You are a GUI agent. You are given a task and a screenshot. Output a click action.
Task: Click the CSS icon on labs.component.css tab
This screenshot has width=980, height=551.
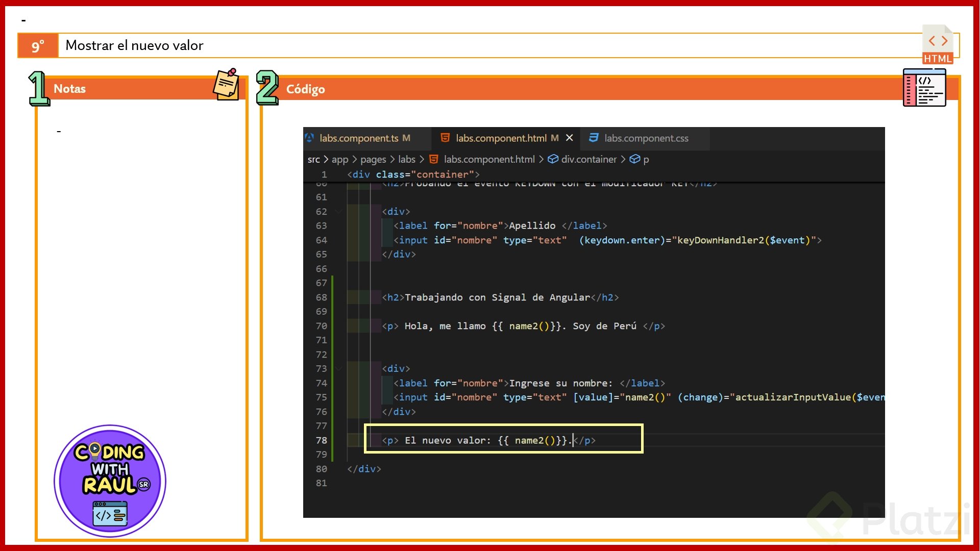point(594,138)
